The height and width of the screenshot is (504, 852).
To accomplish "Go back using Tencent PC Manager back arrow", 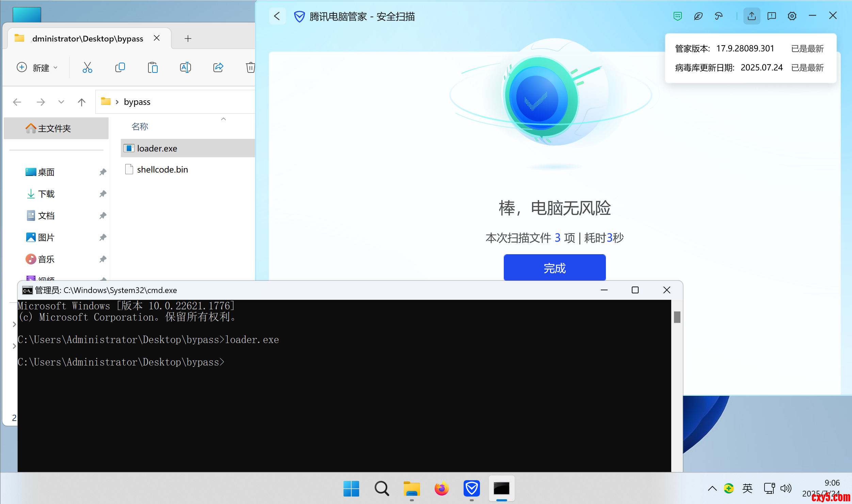I will tap(277, 16).
